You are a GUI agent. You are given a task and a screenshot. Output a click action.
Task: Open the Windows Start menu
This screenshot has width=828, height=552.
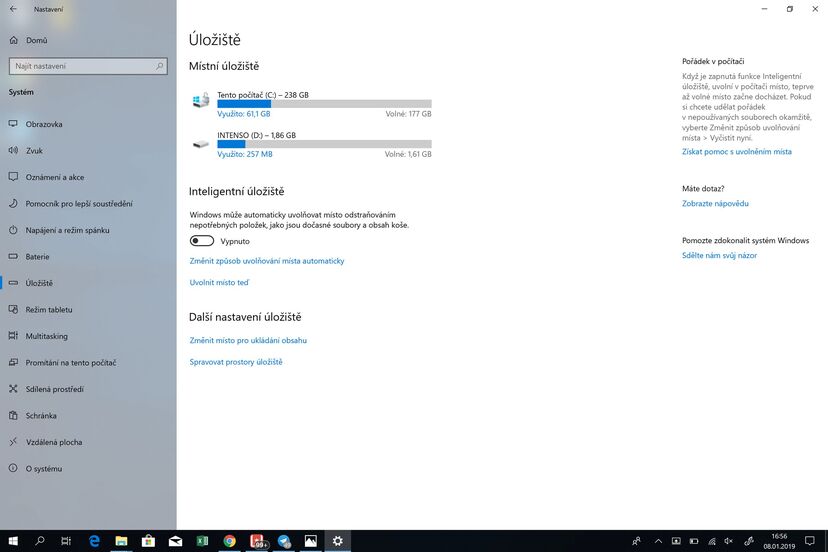pos(13,541)
